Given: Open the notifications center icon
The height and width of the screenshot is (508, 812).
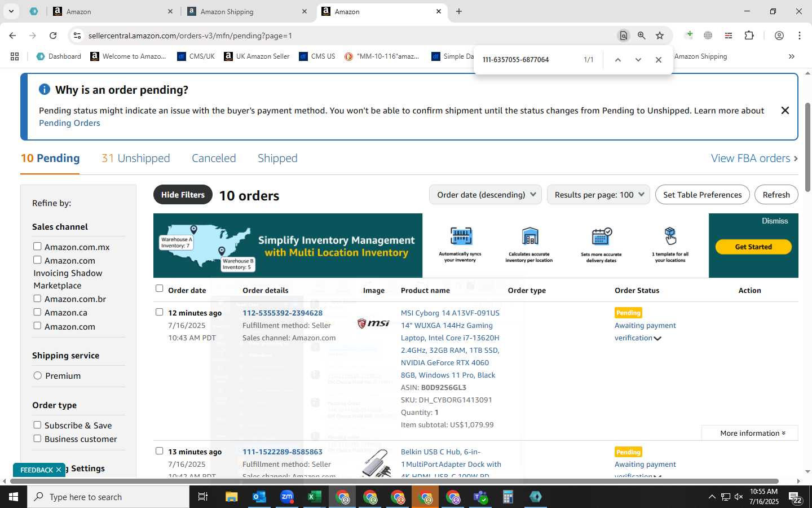Looking at the screenshot, I should pyautogui.click(x=796, y=497).
